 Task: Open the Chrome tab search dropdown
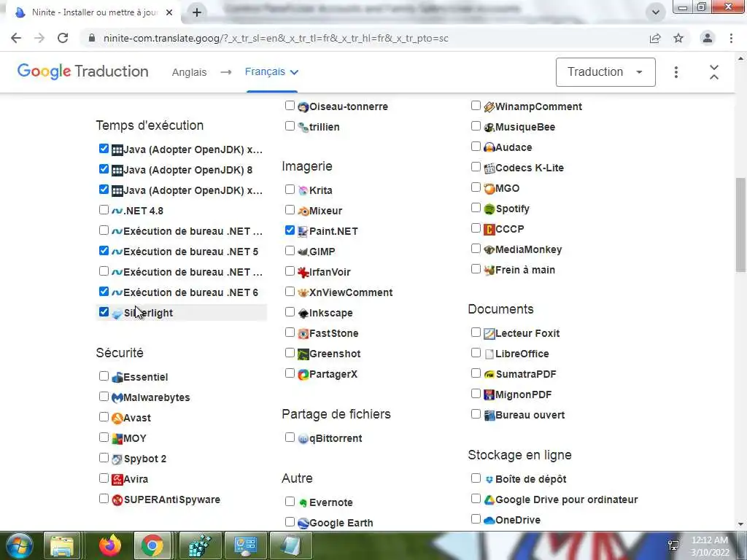[x=656, y=12]
